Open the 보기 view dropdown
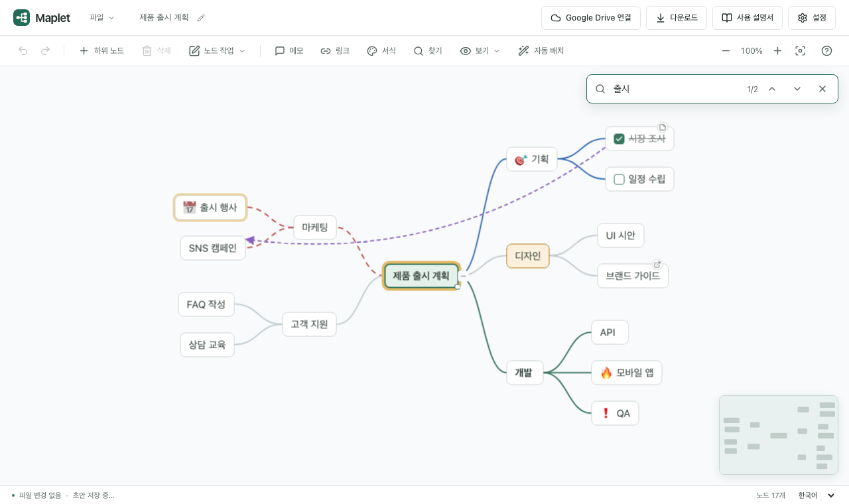Screen dimensions: 849x504 pyautogui.click(x=480, y=51)
